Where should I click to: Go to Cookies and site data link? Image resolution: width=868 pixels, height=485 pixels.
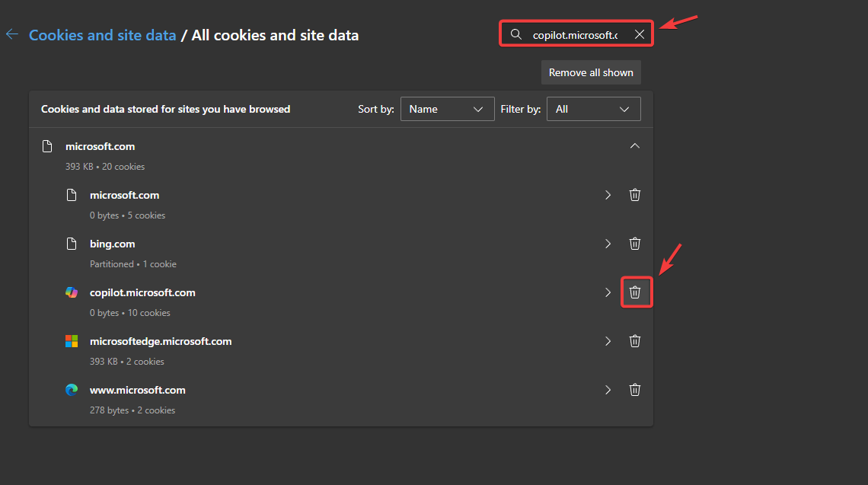click(102, 35)
